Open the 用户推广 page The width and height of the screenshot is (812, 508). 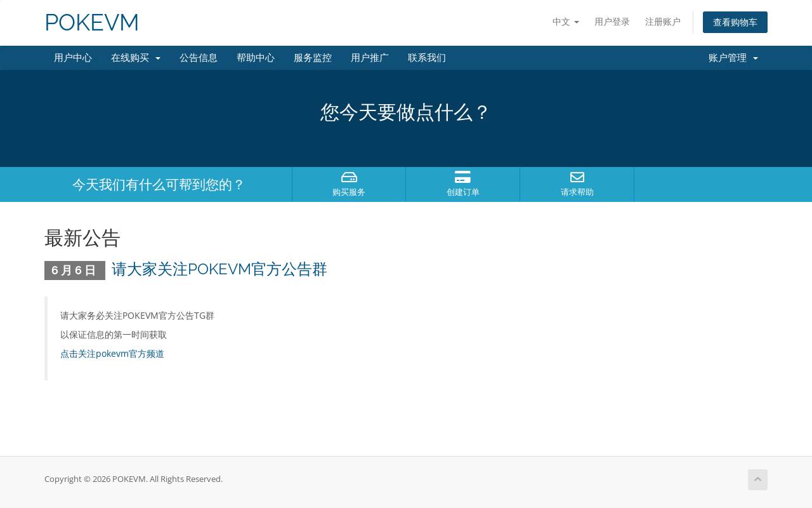point(370,58)
